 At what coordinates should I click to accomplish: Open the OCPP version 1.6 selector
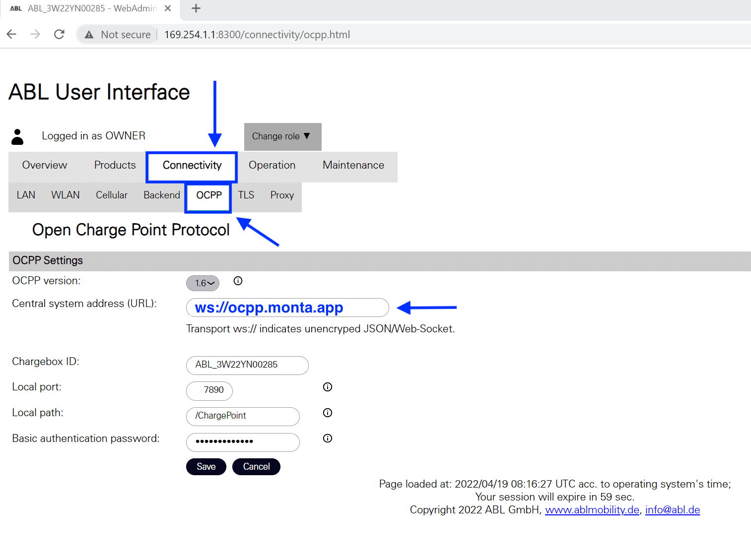pyautogui.click(x=203, y=283)
